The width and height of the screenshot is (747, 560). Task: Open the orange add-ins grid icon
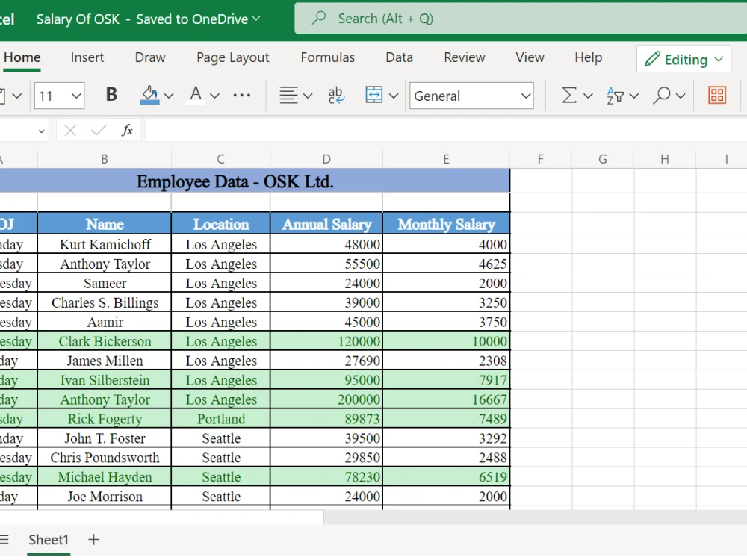click(717, 96)
